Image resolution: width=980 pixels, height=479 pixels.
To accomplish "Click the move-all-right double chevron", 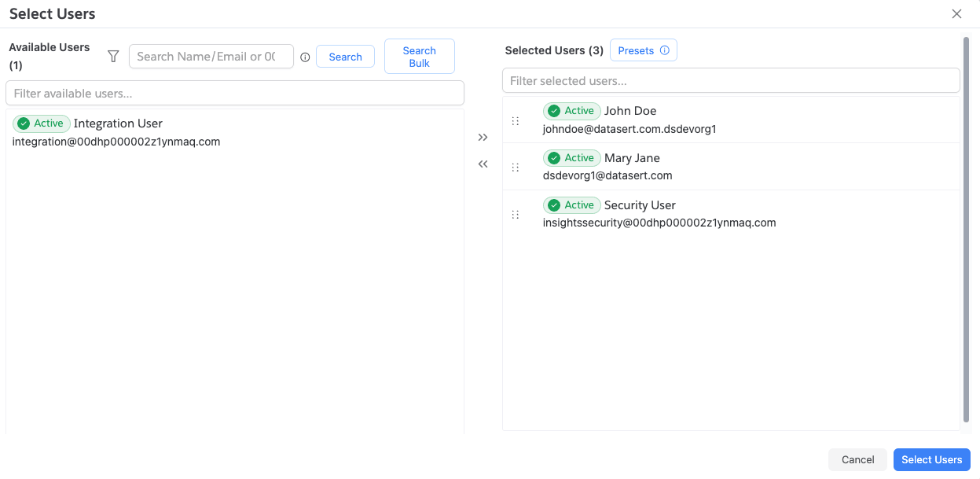I will 483,138.
